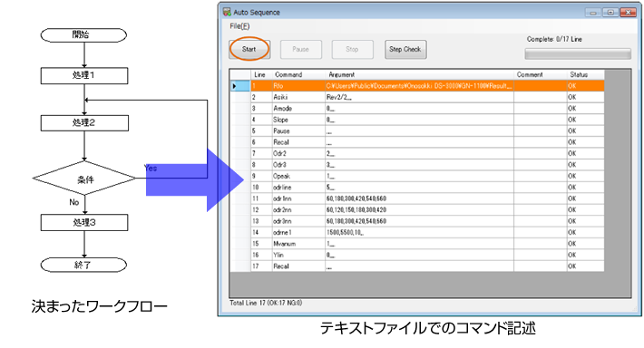The image size is (644, 348).
Task: Click the file path argument in line 1
Action: [419, 86]
